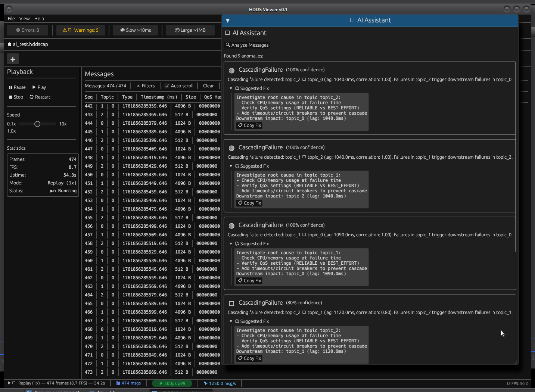Open the View menu

pyautogui.click(x=24, y=19)
